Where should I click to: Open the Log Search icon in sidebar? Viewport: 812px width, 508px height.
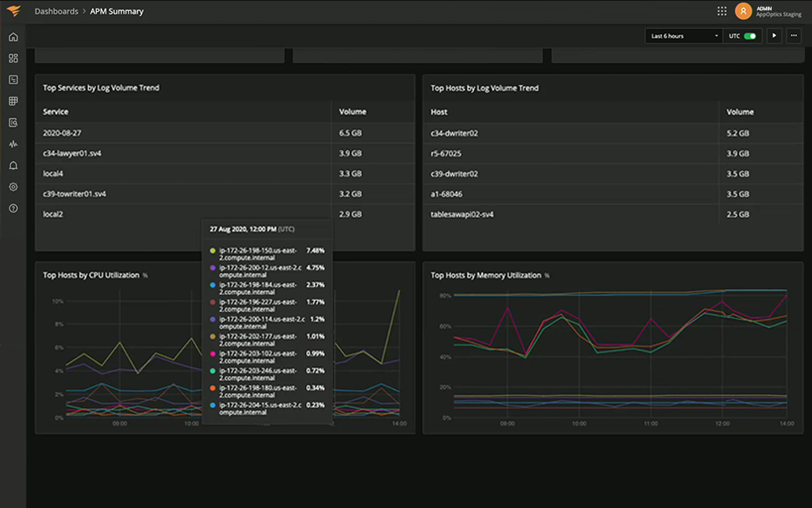point(12,122)
